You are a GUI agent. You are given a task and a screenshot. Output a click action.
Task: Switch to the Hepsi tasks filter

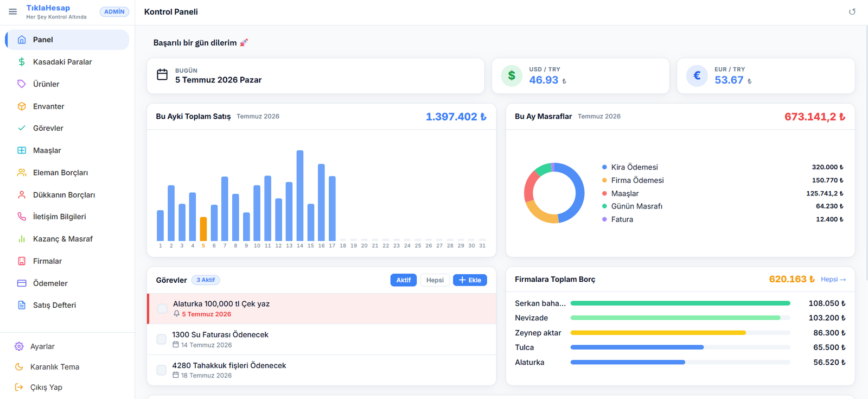point(435,280)
